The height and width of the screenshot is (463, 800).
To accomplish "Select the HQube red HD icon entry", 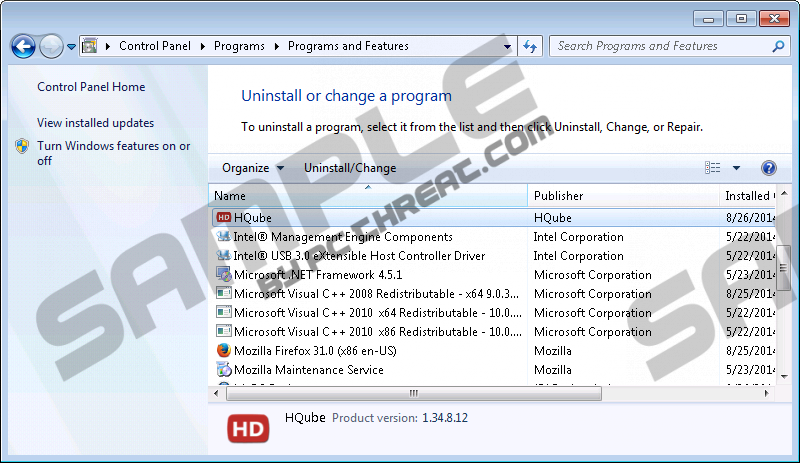I will coord(224,218).
